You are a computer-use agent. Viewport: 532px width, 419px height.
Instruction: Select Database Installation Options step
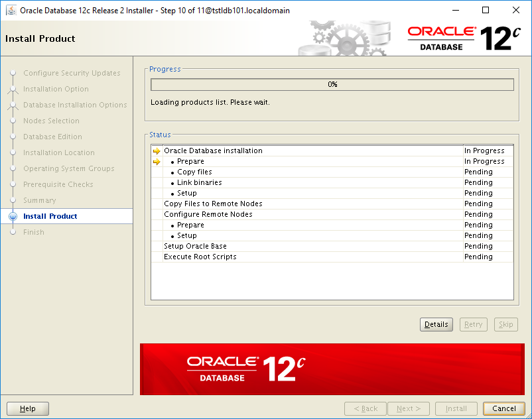click(75, 105)
